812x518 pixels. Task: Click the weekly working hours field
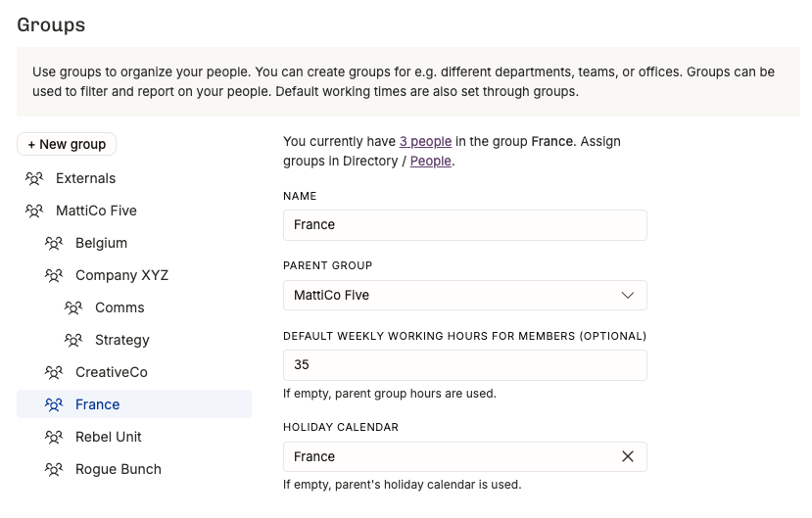464,364
